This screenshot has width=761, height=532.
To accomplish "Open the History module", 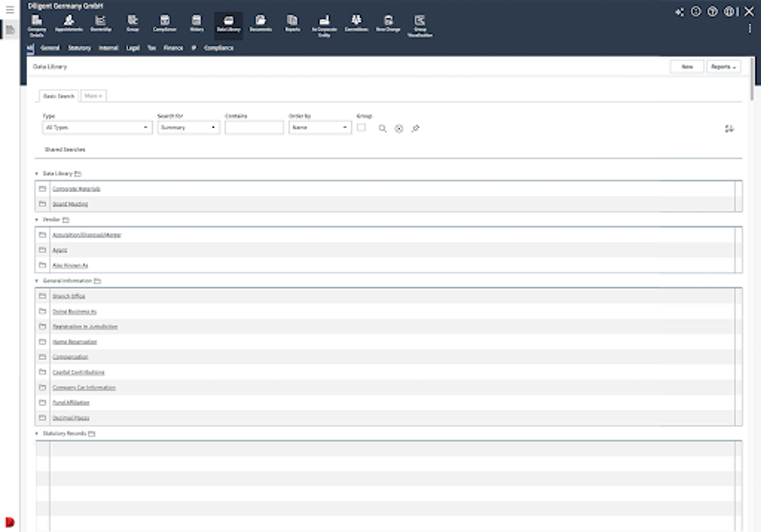I will coord(197,23).
